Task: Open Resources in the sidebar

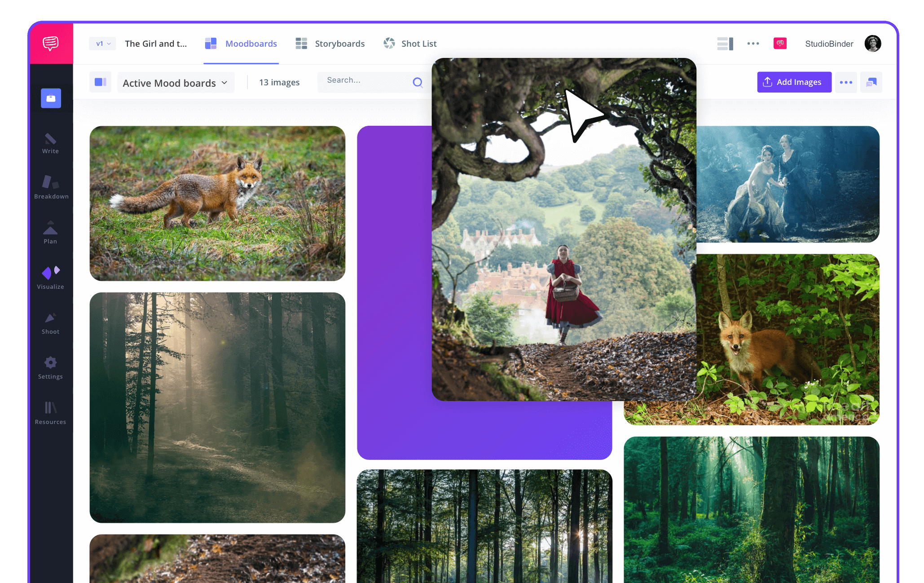Action: click(x=50, y=413)
